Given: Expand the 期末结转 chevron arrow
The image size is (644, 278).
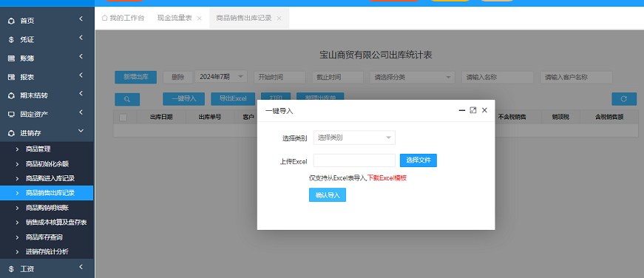Looking at the screenshot, I should pos(81,94).
